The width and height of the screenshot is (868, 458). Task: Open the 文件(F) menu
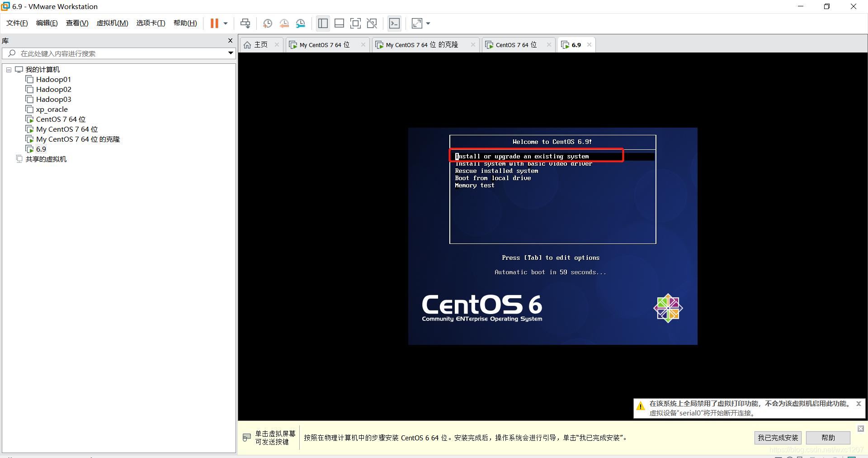(17, 23)
